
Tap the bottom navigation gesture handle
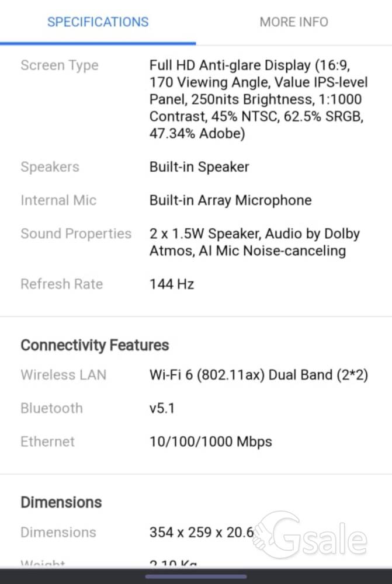point(196,576)
